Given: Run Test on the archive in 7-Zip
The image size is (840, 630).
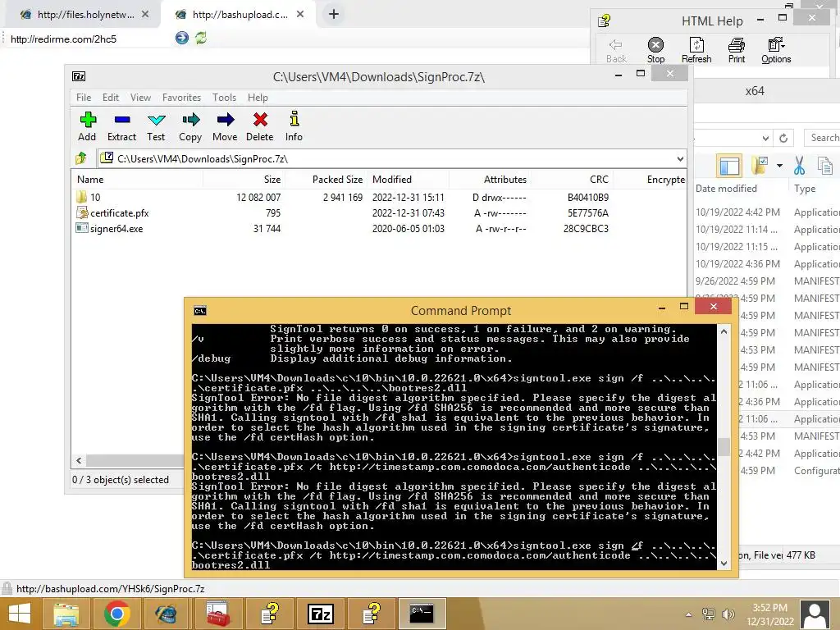Looking at the screenshot, I should (156, 126).
